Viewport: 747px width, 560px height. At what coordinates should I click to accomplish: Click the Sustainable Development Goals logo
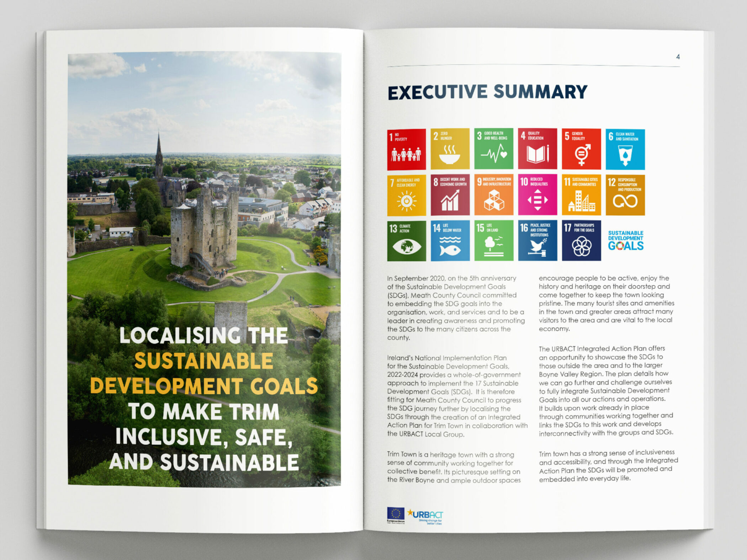tap(625, 241)
